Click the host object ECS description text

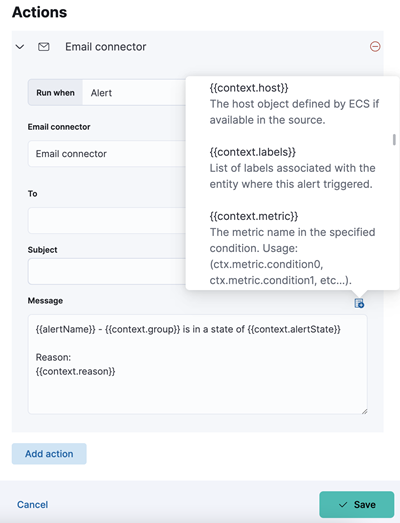[294, 112]
